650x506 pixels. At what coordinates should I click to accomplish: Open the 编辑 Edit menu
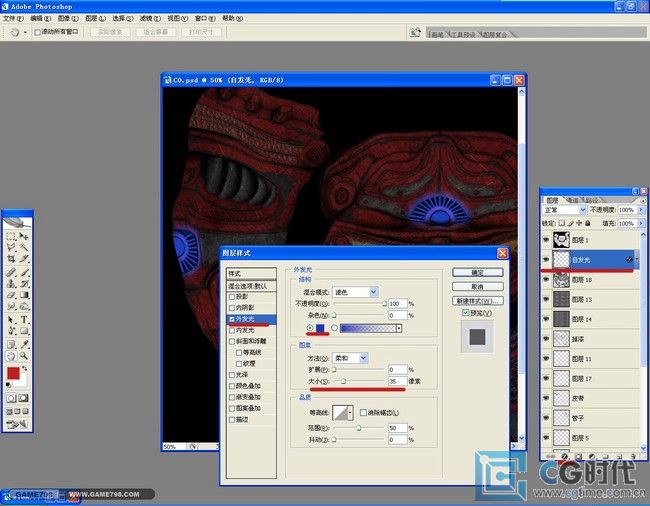click(41, 18)
